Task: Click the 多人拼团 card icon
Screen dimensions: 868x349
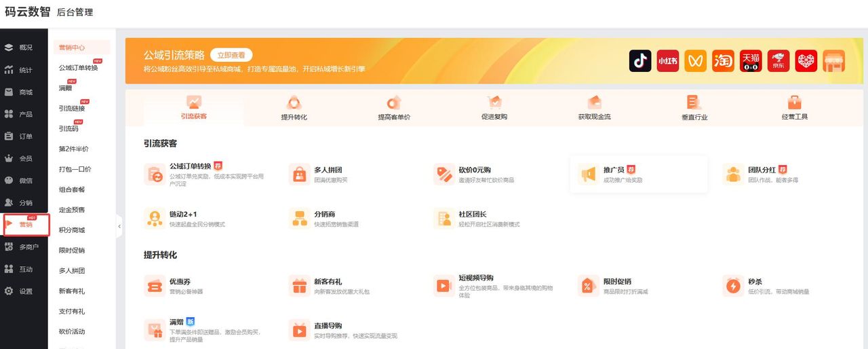Action: tap(299, 174)
